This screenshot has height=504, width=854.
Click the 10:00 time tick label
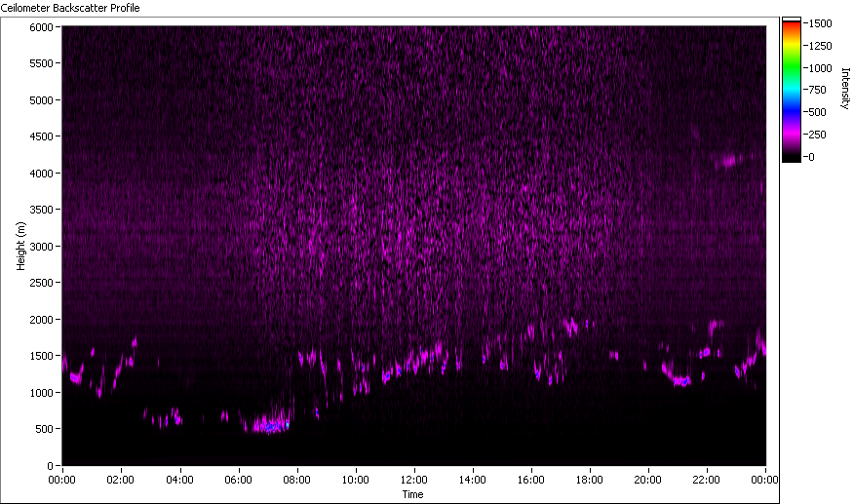coord(355,480)
